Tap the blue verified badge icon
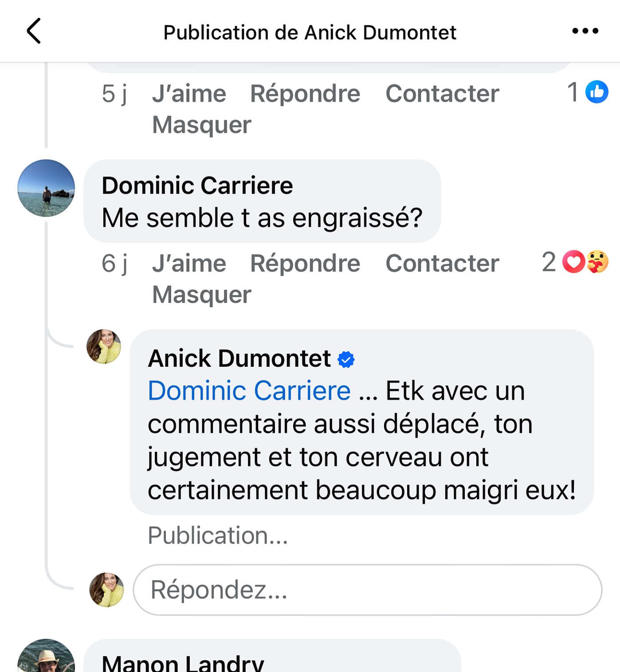This screenshot has width=620, height=672. [346, 359]
